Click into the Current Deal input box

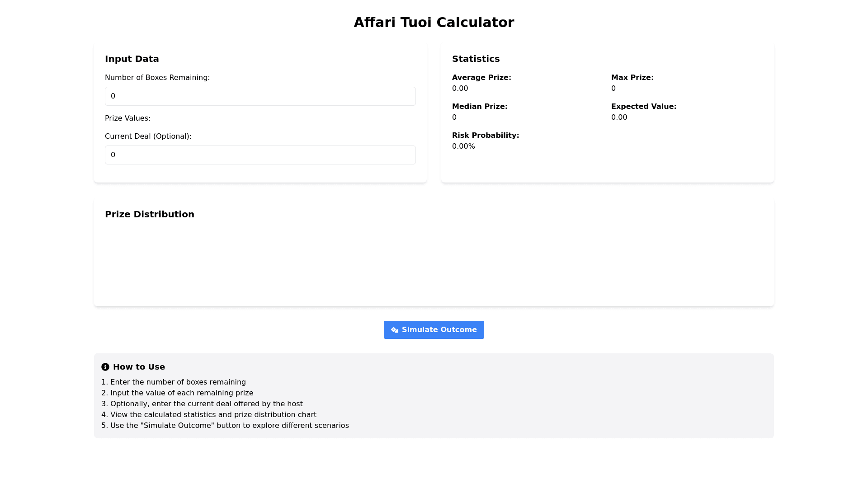[x=260, y=155]
